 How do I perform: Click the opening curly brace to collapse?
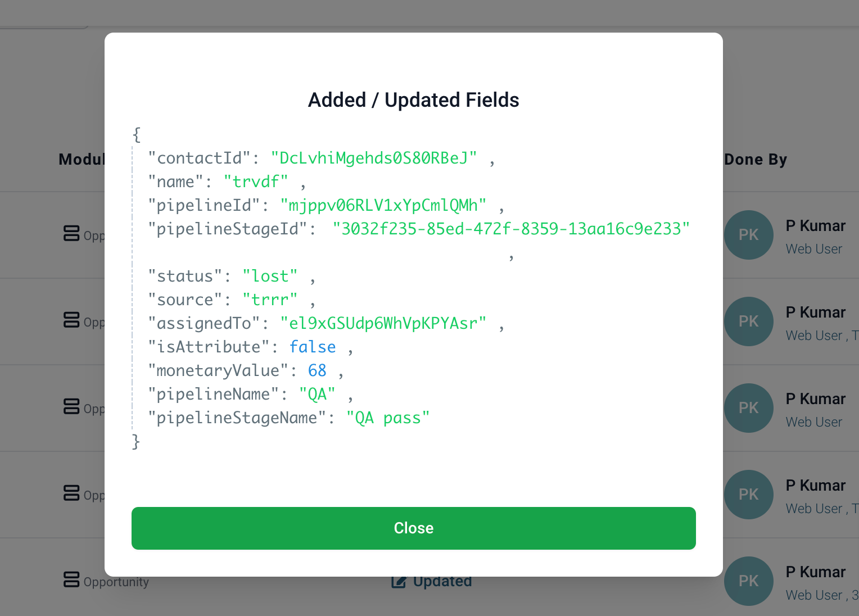point(137,134)
